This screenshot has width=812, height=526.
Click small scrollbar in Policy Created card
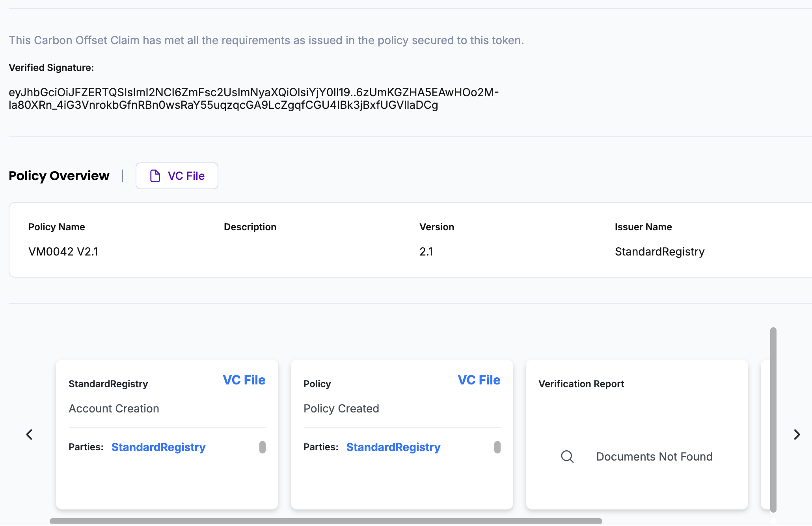pos(497,447)
